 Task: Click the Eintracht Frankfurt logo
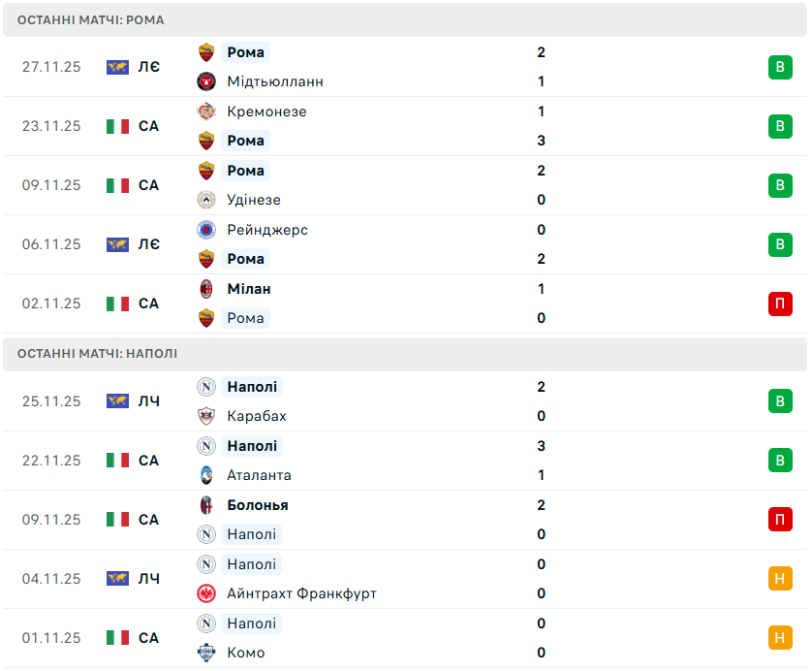(x=205, y=593)
